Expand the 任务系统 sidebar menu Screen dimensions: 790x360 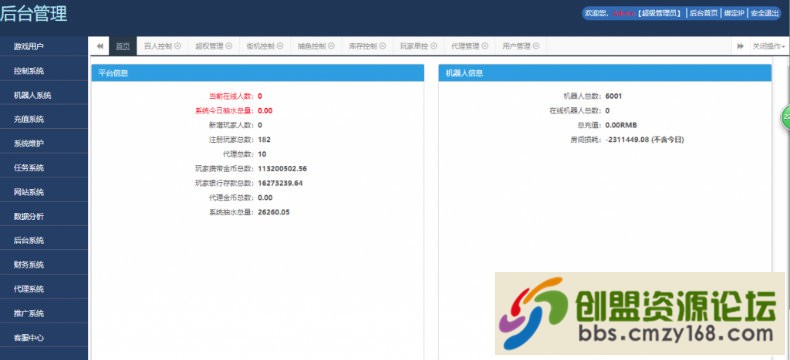click(x=44, y=168)
